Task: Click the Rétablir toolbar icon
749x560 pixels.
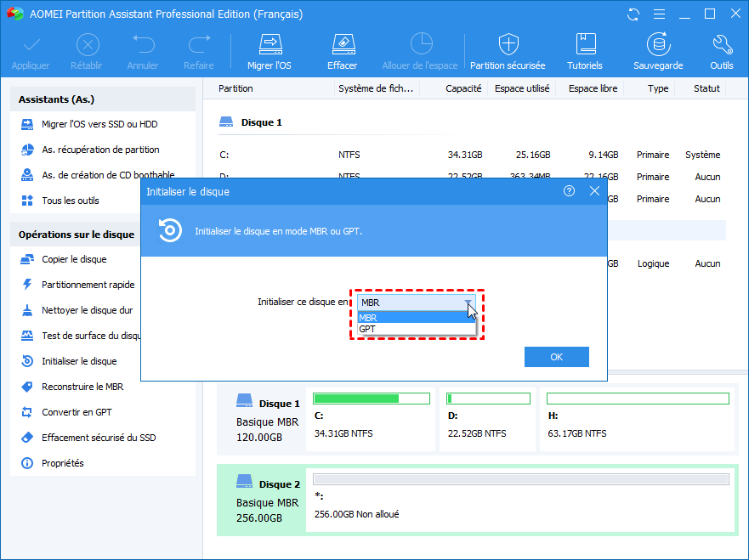Action: 88,45
